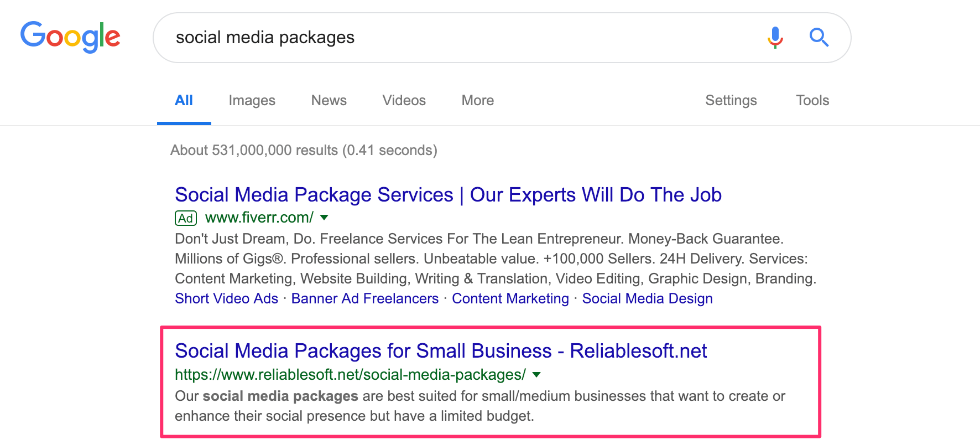The height and width of the screenshot is (444, 980).
Task: Switch to the Images tab
Action: pyautogui.click(x=252, y=100)
